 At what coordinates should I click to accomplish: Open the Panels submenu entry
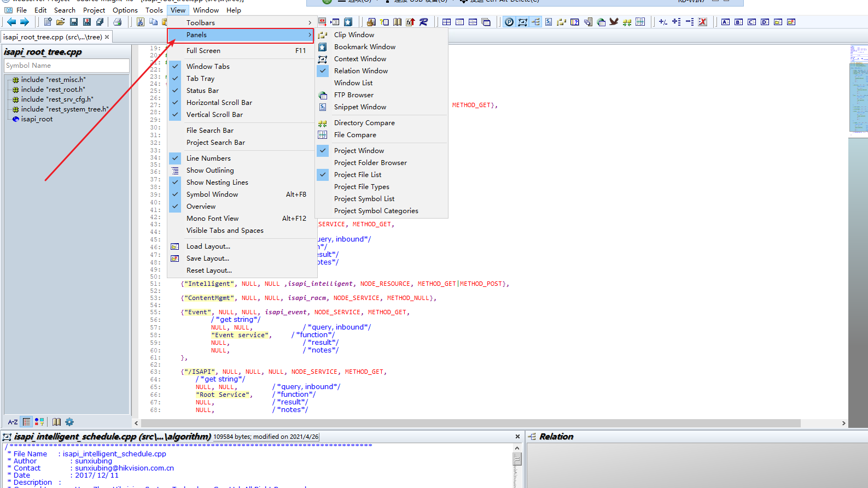(x=241, y=34)
